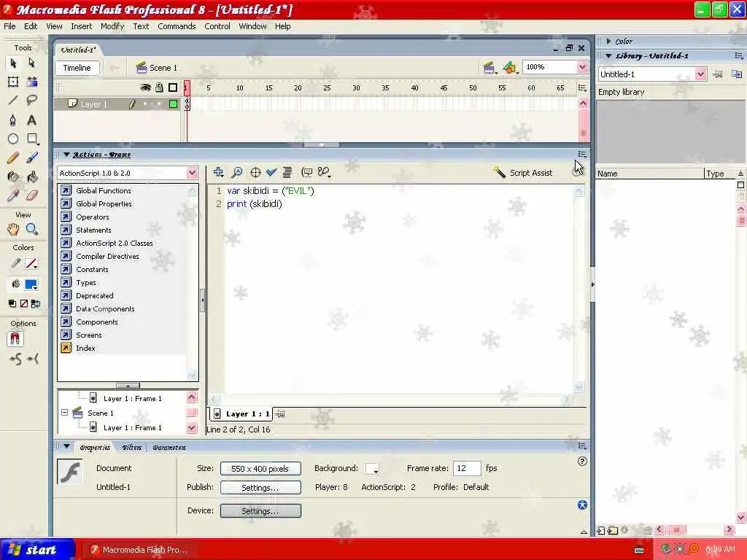Pick the blue Fill color swatch
This screenshot has height=560, width=747.
tap(31, 285)
